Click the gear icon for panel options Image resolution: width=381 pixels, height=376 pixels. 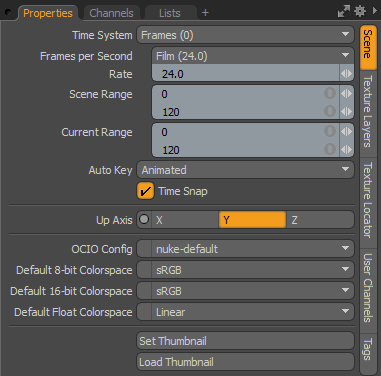pos(360,11)
